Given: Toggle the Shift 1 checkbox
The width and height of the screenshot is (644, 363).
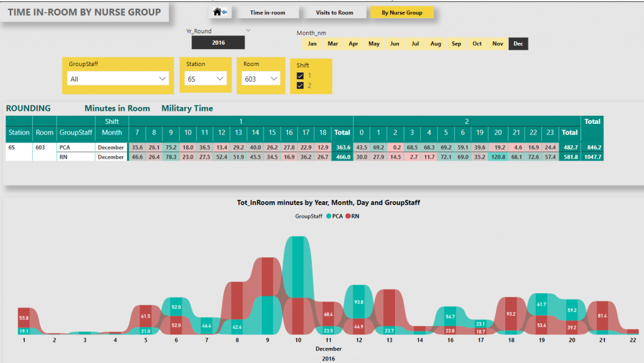Looking at the screenshot, I should pos(301,75).
